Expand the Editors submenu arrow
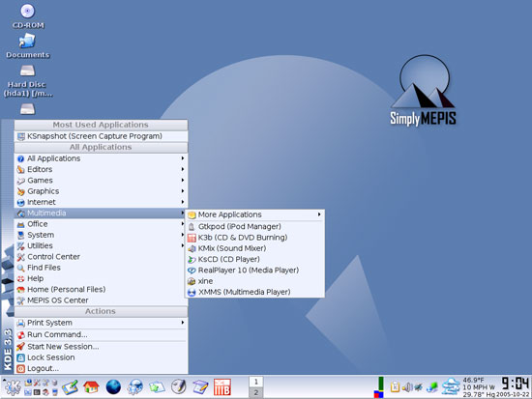This screenshot has width=532, height=399. [x=183, y=169]
